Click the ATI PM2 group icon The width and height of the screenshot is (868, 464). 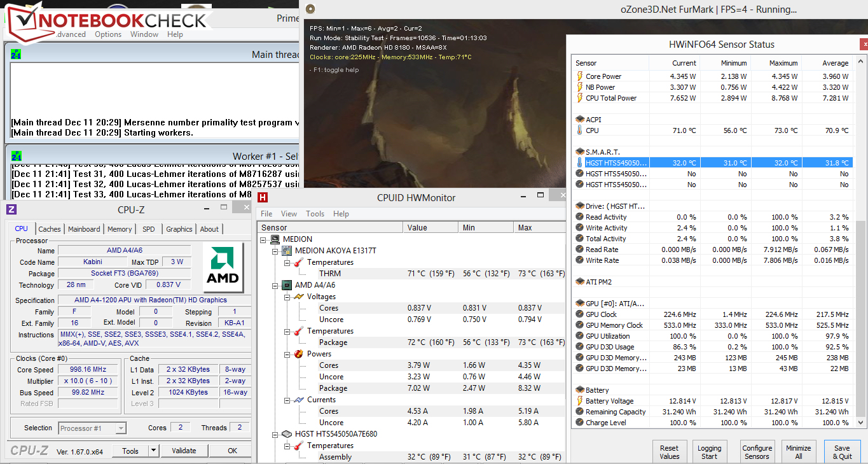[579, 282]
